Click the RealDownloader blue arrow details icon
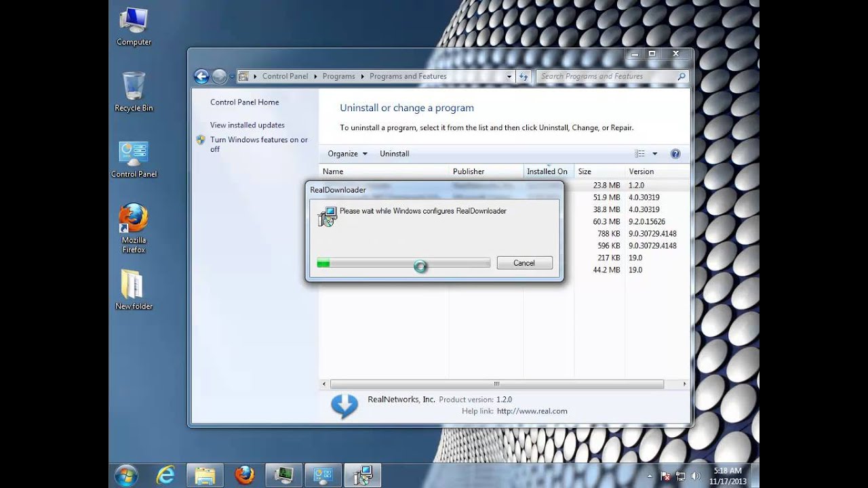868x488 pixels. point(344,406)
